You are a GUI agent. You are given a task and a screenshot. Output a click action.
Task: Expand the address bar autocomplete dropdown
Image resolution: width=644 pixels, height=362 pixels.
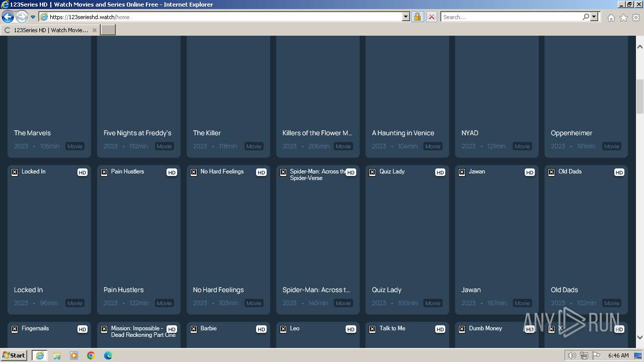click(x=406, y=17)
